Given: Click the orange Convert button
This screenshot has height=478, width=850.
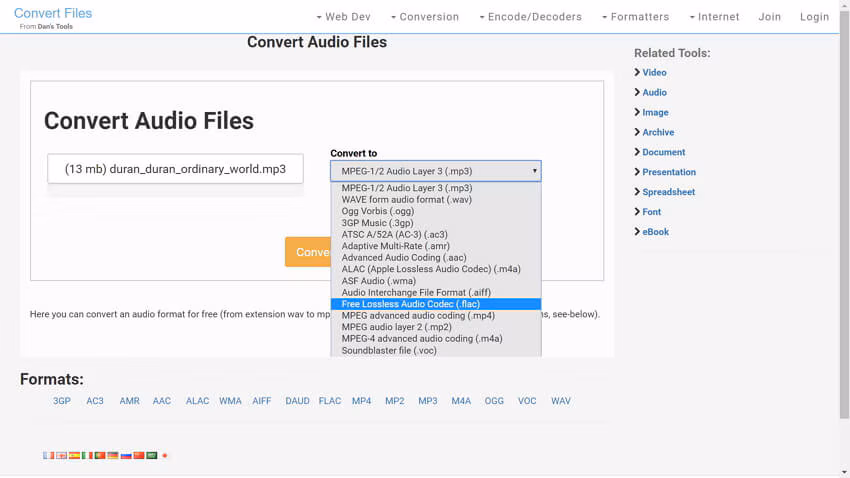Looking at the screenshot, I should tap(308, 252).
